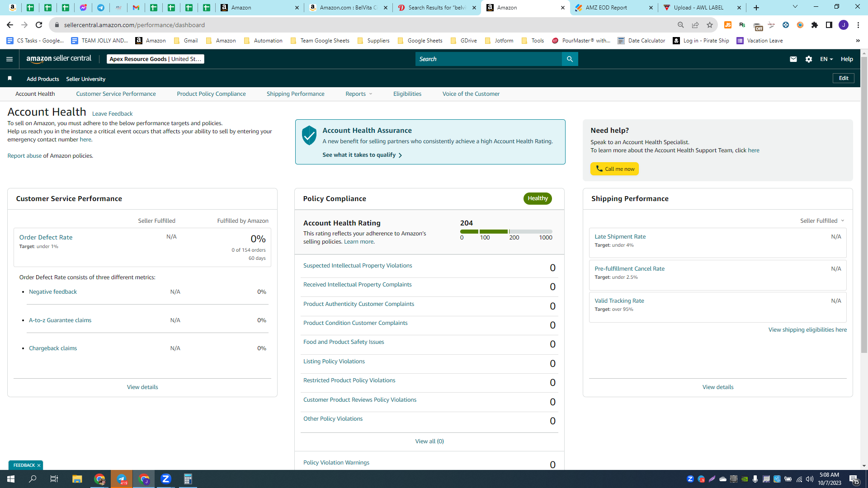Open Windows Start menu

(x=11, y=479)
